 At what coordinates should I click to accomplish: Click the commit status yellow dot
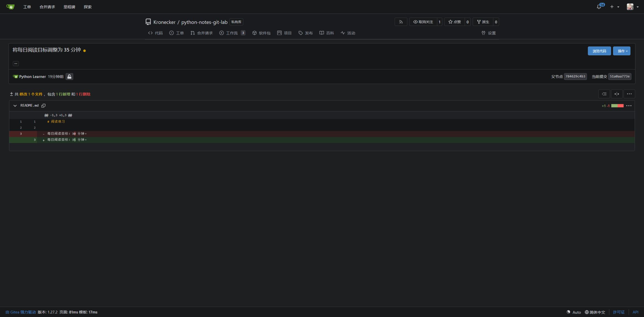[84, 51]
